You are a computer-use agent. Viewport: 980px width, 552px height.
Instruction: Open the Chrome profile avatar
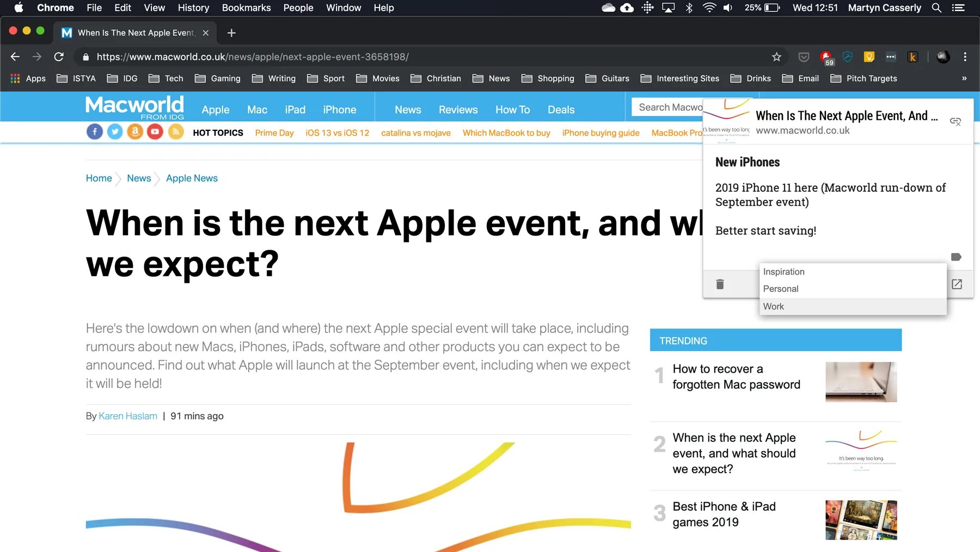pyautogui.click(x=943, y=57)
